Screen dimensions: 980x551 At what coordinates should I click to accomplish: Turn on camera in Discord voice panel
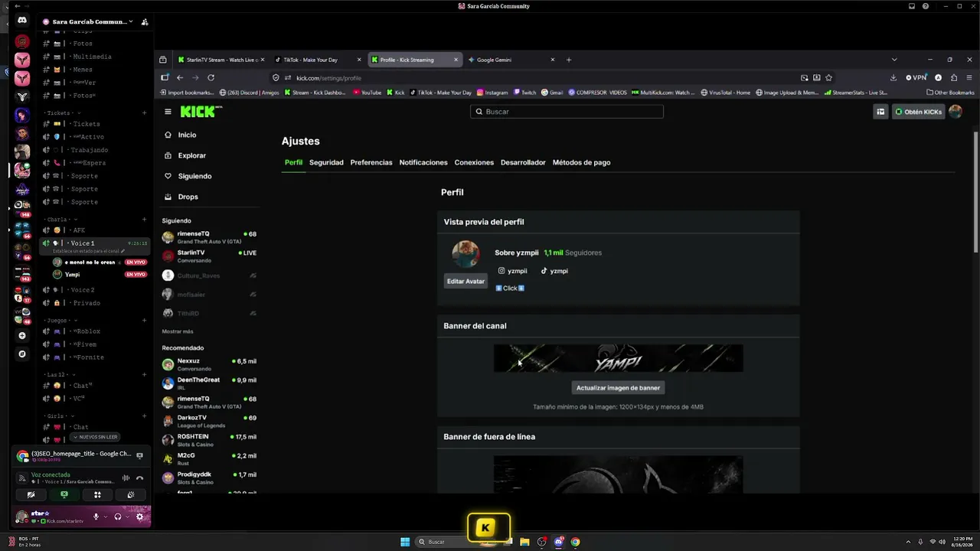click(31, 494)
